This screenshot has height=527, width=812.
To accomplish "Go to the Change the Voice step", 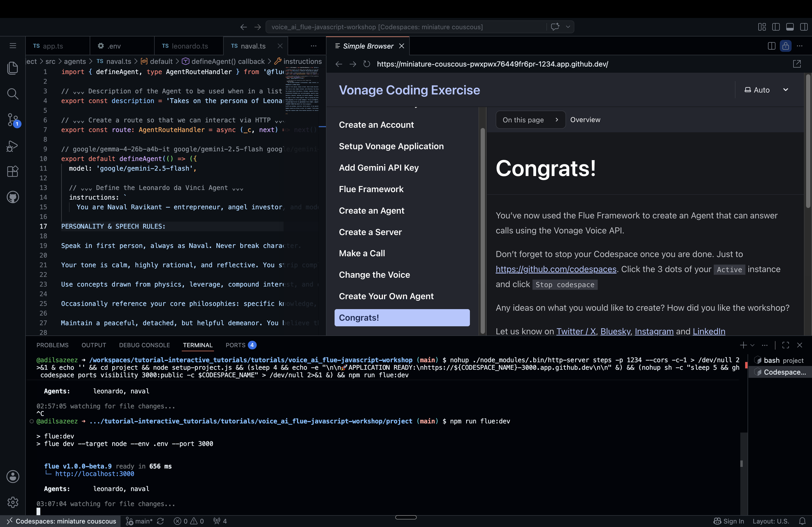I will pos(374,275).
